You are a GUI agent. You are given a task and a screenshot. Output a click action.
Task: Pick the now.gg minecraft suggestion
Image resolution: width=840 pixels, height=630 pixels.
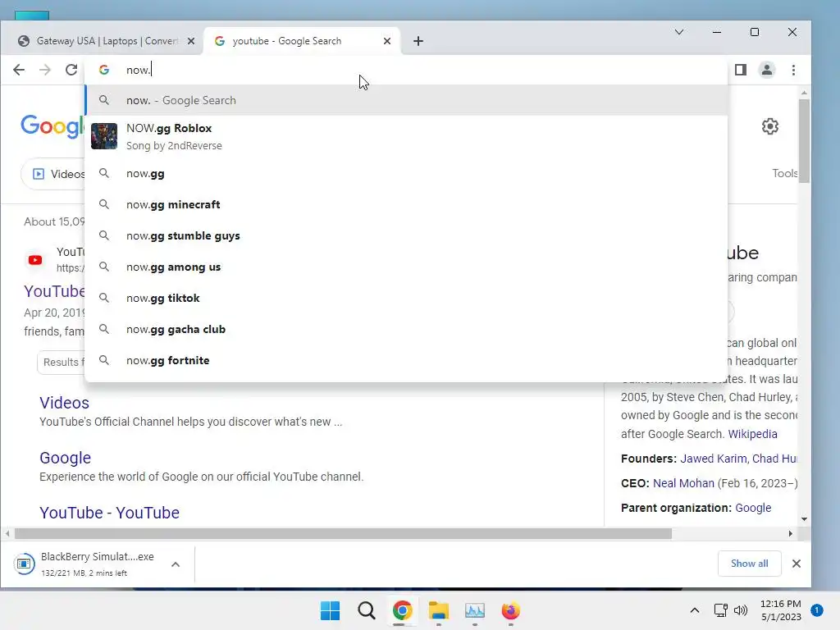pos(406,204)
